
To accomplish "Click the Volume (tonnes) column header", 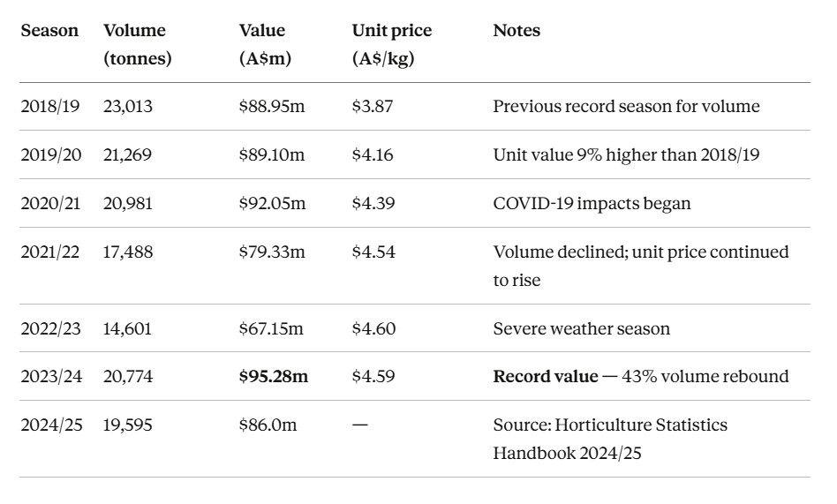I will pos(137,45).
